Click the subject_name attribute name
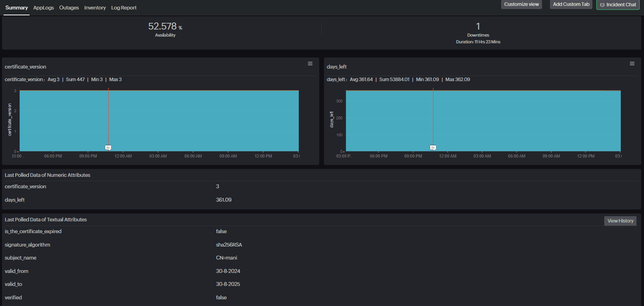This screenshot has width=644, height=306. [20, 258]
